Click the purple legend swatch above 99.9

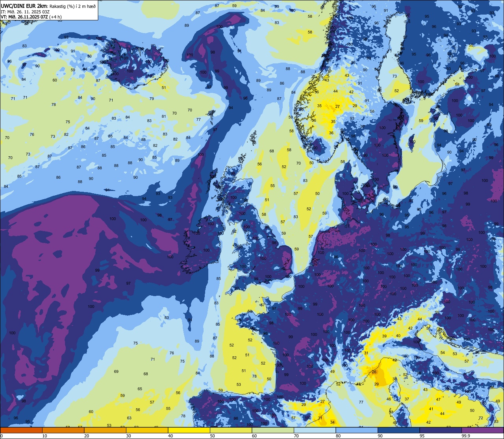point(482,430)
